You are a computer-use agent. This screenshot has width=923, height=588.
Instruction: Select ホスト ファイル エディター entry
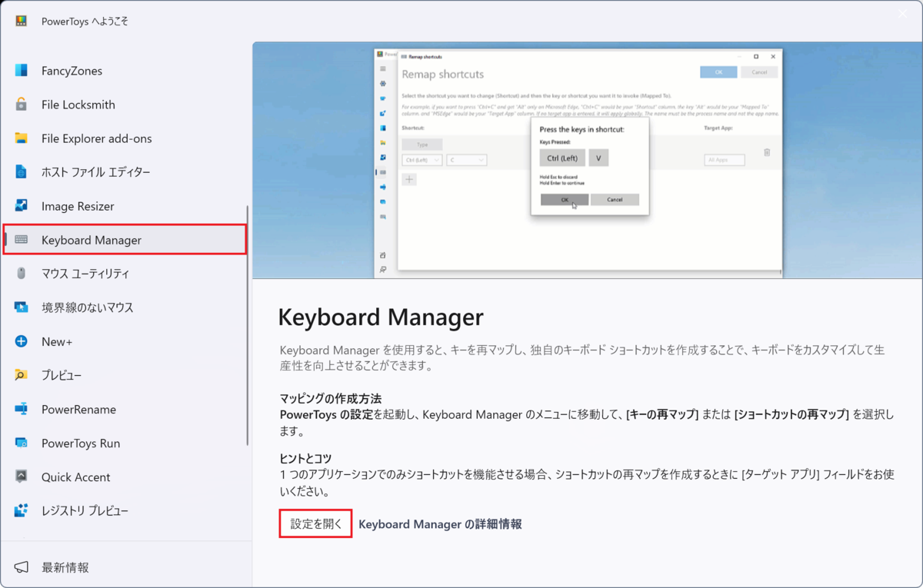(x=125, y=172)
